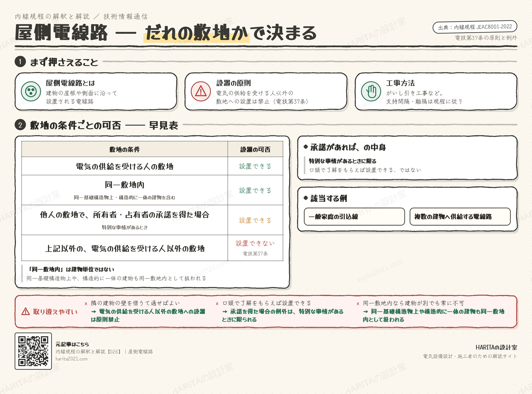Screen dimensions: 532x394
Task: Click the red 設置できない result cell
Action: coord(255,248)
